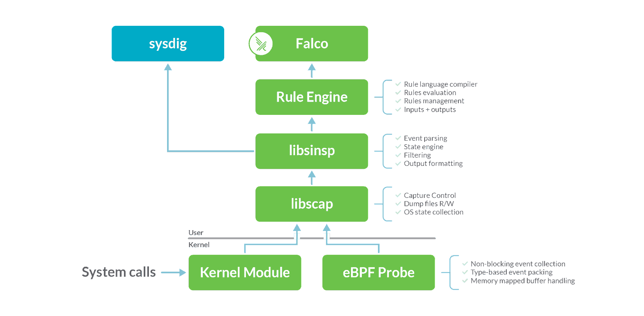Click checkmark beside 'Rule language compiler'

click(x=398, y=84)
